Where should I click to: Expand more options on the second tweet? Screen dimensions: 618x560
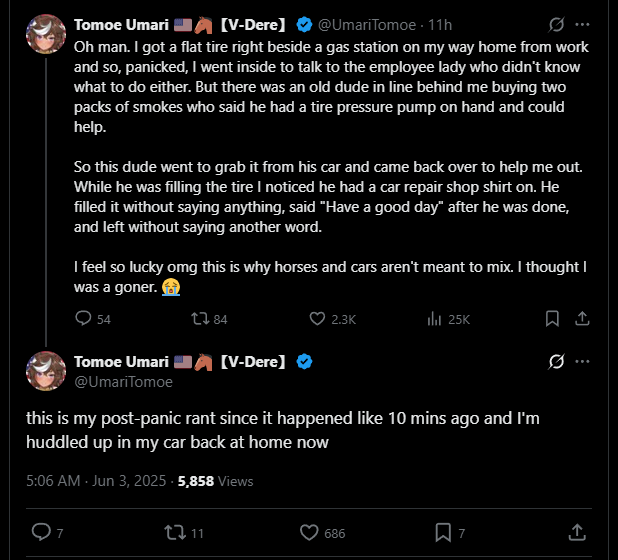coord(583,361)
